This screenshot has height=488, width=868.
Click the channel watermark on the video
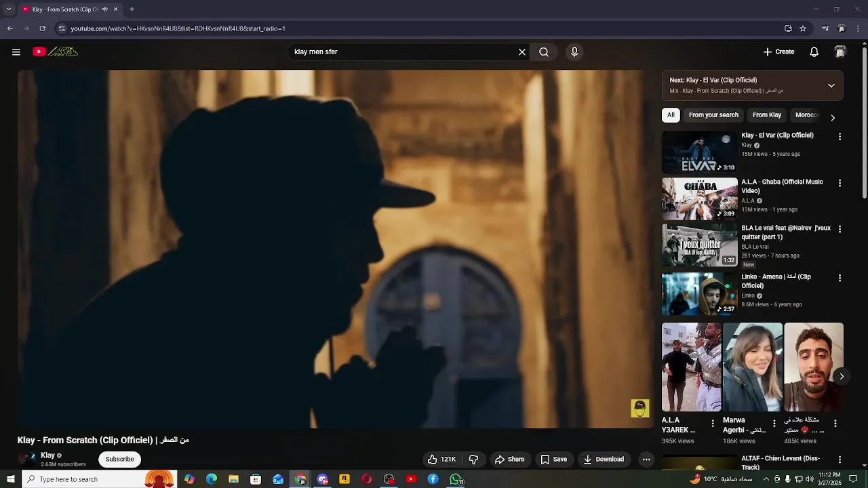(639, 408)
